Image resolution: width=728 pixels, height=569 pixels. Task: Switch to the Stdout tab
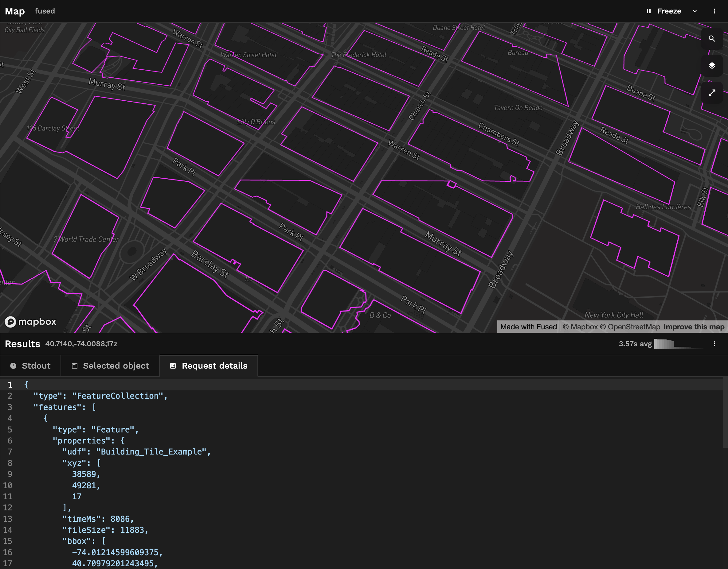pos(30,366)
